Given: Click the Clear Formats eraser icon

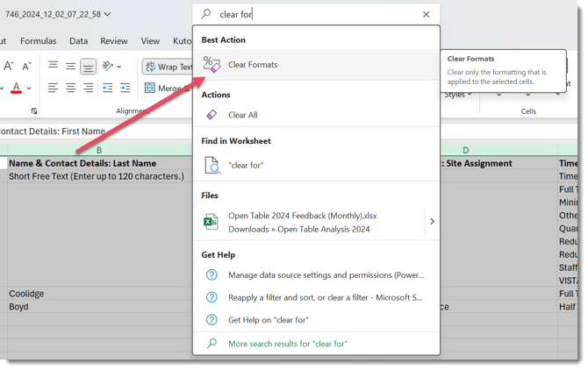Looking at the screenshot, I should [x=212, y=65].
